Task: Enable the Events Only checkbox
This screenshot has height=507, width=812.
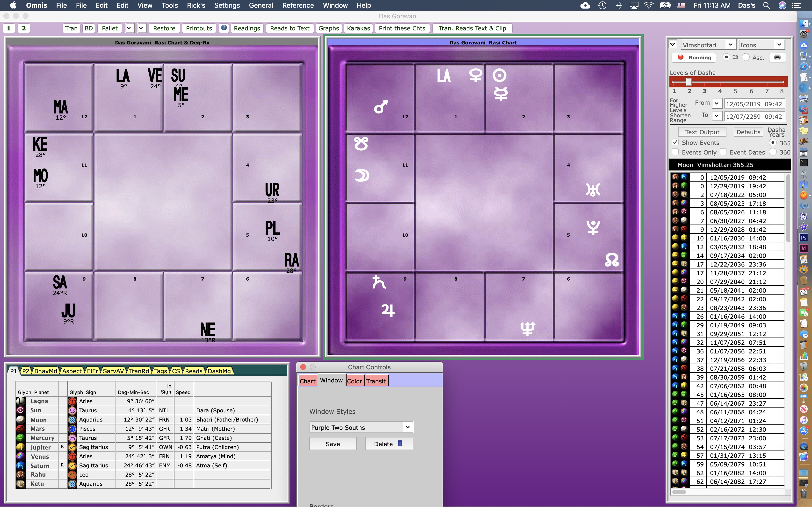Action: point(675,152)
